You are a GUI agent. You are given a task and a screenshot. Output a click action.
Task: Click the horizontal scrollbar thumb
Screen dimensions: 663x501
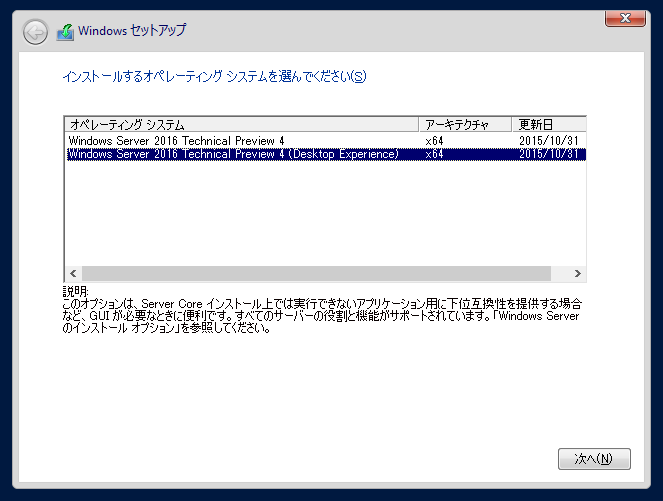coord(316,274)
